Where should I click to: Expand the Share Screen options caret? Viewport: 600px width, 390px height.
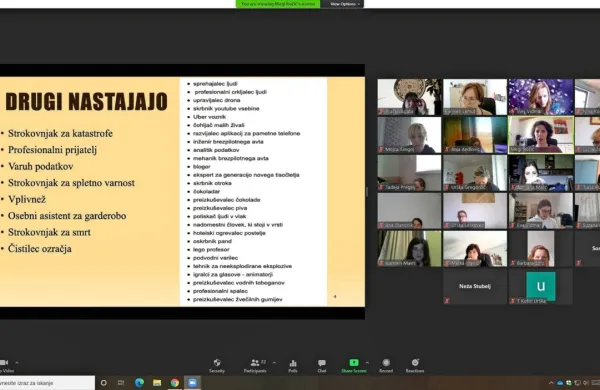(367, 362)
